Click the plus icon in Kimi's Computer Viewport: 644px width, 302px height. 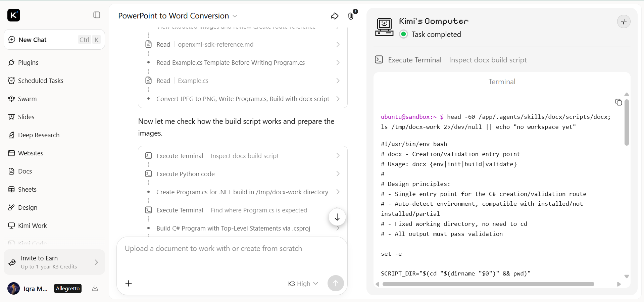click(x=624, y=22)
